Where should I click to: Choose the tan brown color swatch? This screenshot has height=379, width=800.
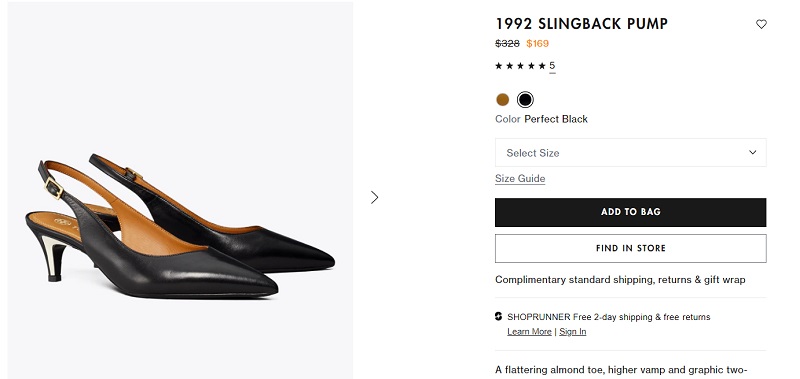pyautogui.click(x=503, y=99)
